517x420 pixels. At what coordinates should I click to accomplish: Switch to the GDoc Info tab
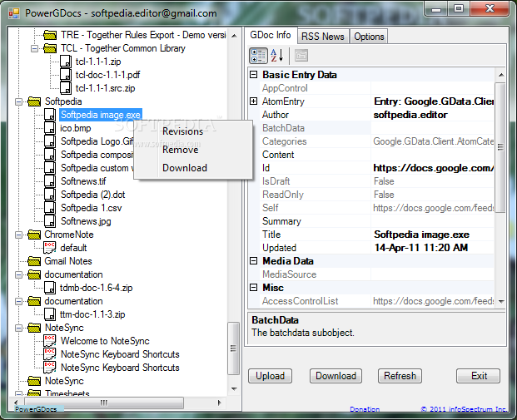271,35
